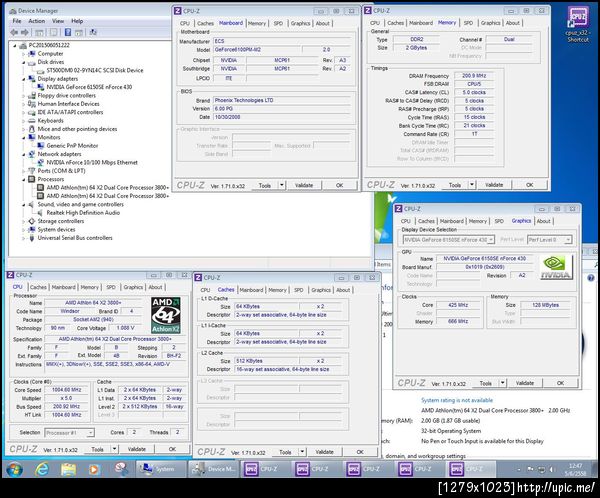Image resolution: width=600 pixels, height=498 pixels.
Task: Switch to the Device Manager taskbar button
Action: [214, 469]
